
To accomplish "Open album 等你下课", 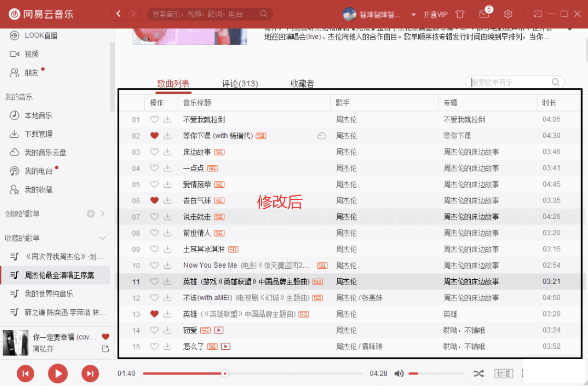I will click(457, 136).
